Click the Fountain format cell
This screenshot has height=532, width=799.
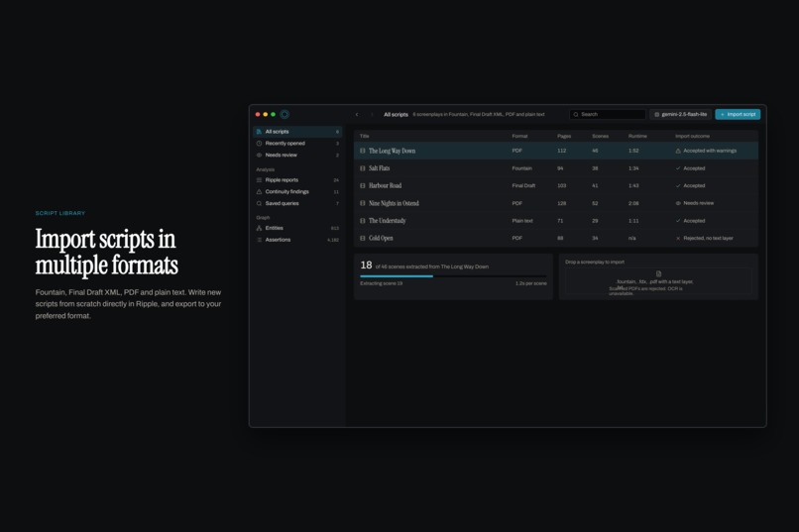click(521, 168)
